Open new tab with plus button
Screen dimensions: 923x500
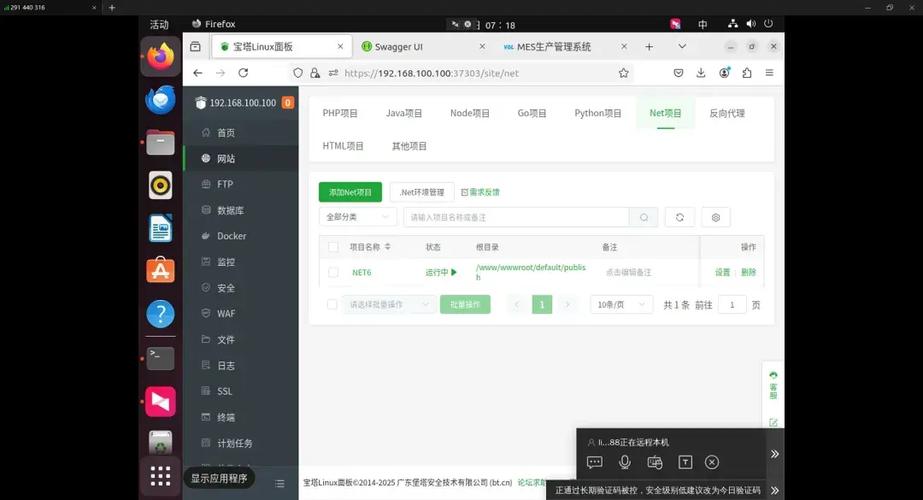tap(649, 47)
